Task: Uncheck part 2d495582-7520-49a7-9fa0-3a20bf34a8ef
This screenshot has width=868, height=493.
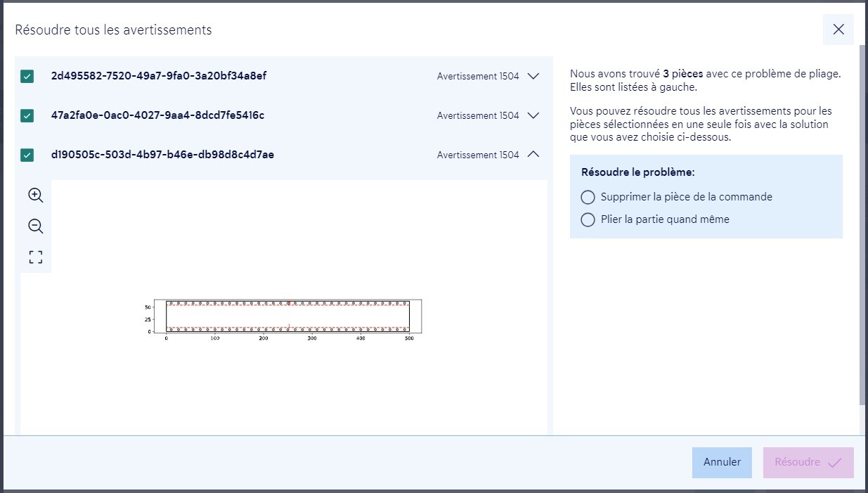Action: coord(27,77)
